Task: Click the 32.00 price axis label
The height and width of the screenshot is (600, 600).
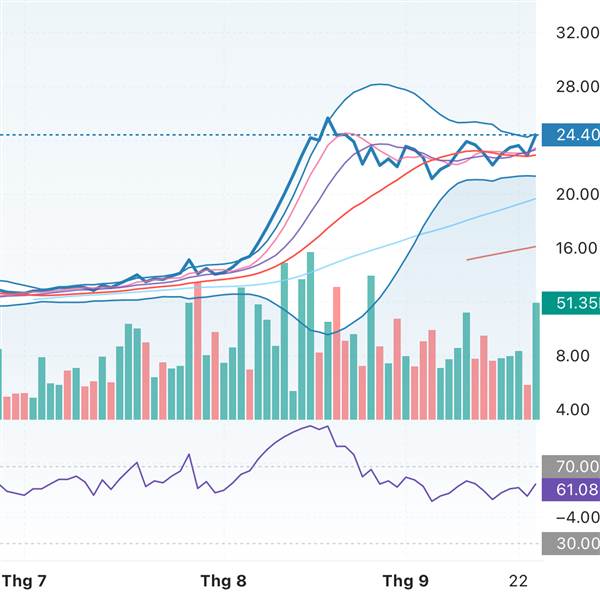Action: coord(575,33)
